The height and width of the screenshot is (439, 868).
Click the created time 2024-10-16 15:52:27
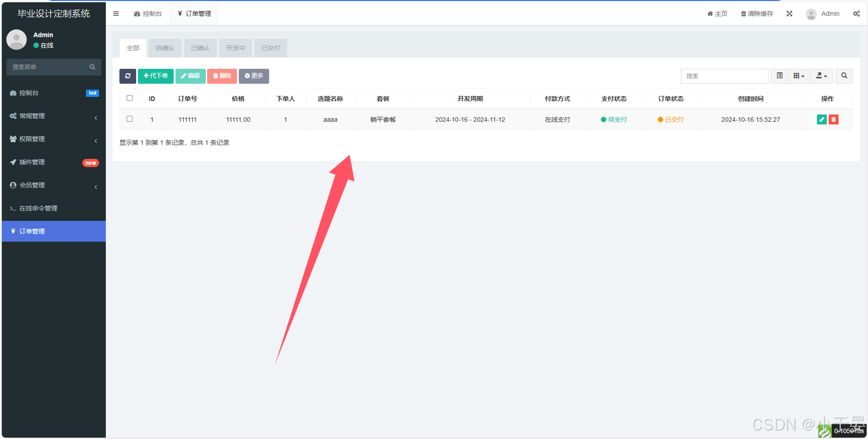[x=751, y=119]
